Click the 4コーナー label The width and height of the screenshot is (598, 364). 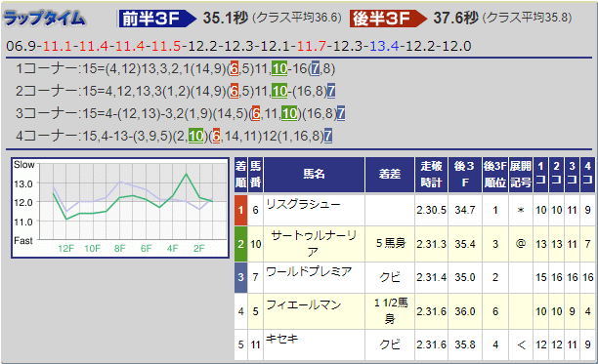(47, 136)
